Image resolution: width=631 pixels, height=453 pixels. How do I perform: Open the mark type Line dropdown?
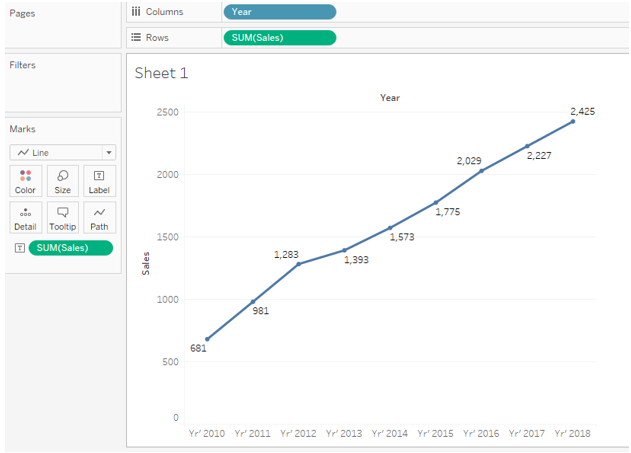click(63, 153)
